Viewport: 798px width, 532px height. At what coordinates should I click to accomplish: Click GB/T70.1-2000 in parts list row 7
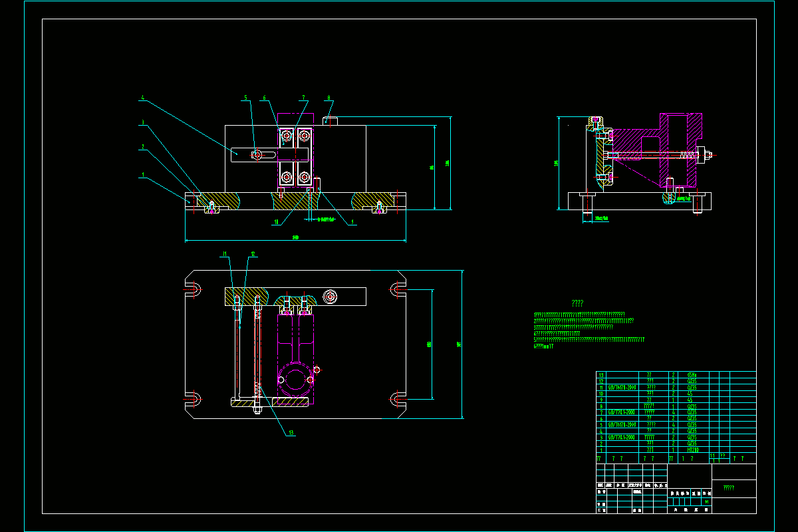tap(621, 412)
